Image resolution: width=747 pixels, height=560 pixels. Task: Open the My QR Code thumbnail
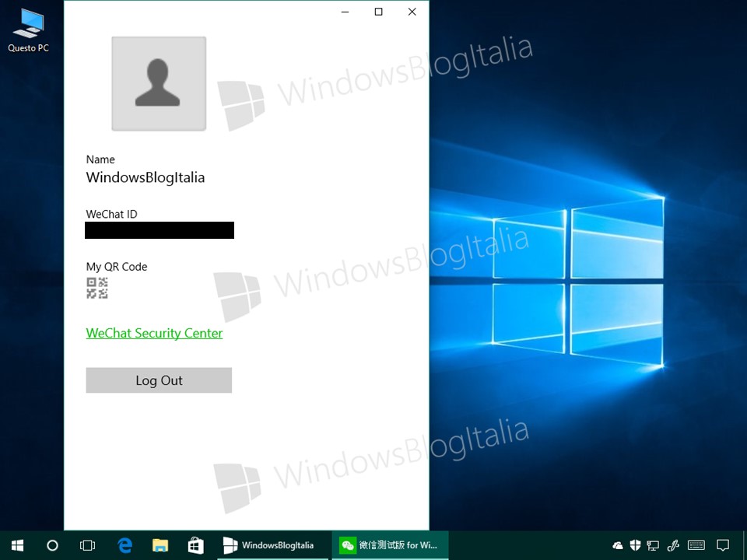[x=97, y=288]
